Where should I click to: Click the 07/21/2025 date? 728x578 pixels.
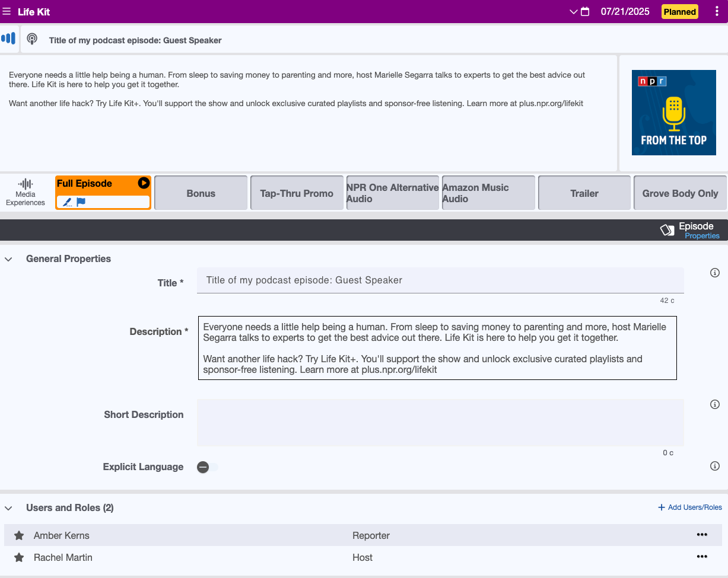pyautogui.click(x=625, y=11)
